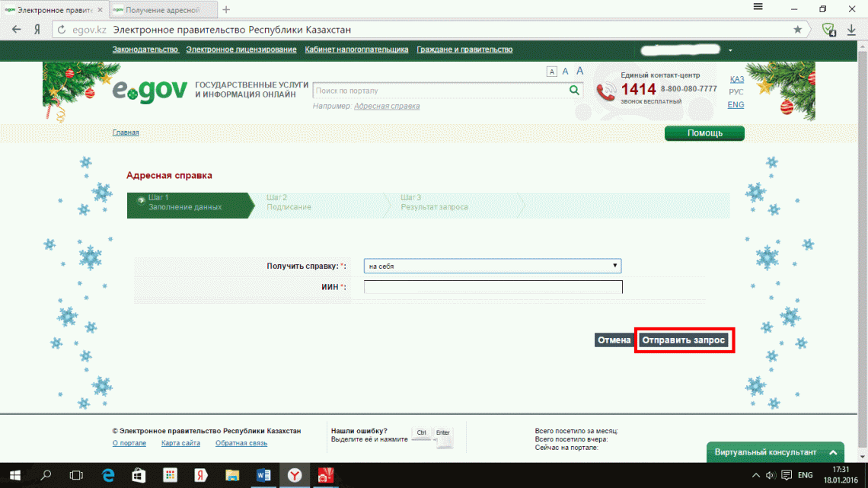Viewport: 868px width, 488px height.
Task: Open the 'Получить справку' dropdown
Action: click(x=492, y=265)
